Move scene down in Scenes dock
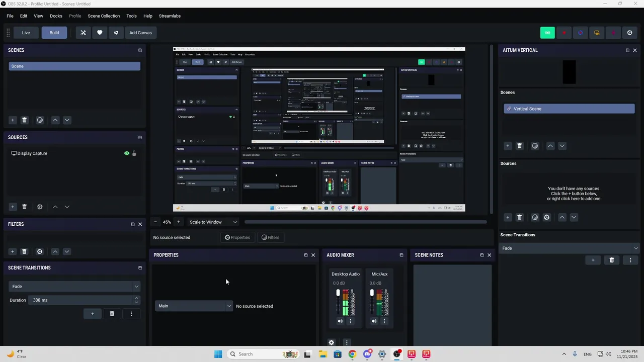This screenshot has width=644, height=362. [67, 120]
